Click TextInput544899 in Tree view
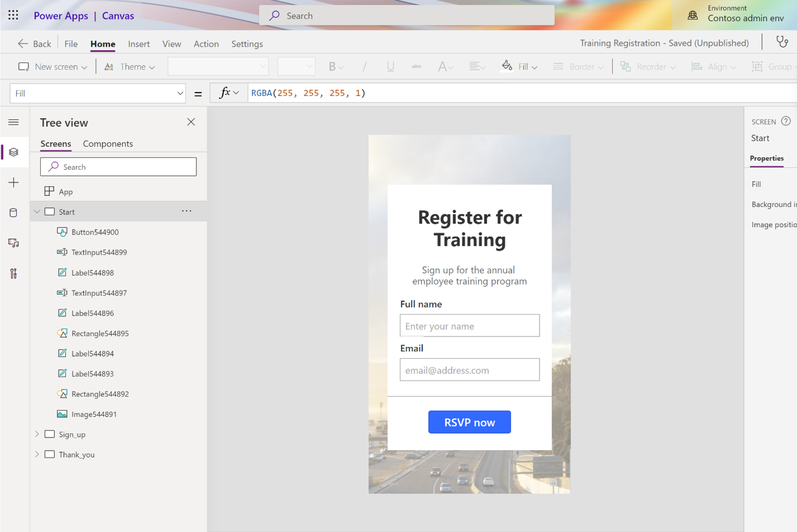Viewport: 797px width, 532px height. click(100, 252)
